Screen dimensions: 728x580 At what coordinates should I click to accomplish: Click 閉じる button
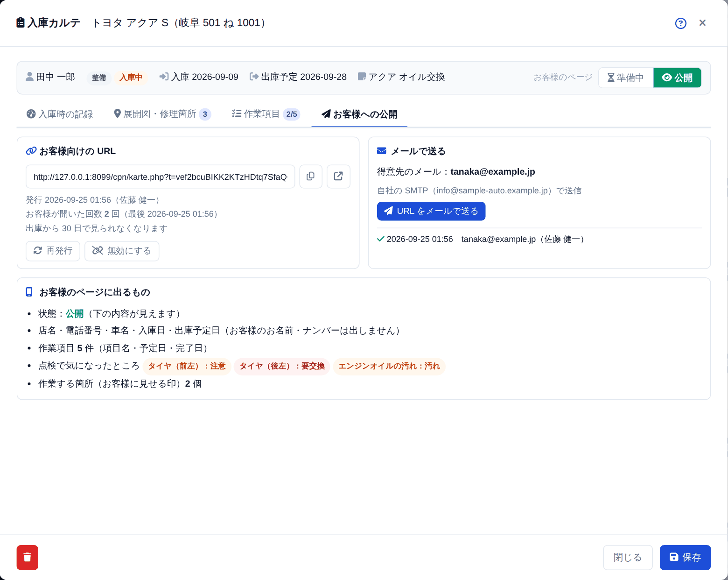(628, 558)
